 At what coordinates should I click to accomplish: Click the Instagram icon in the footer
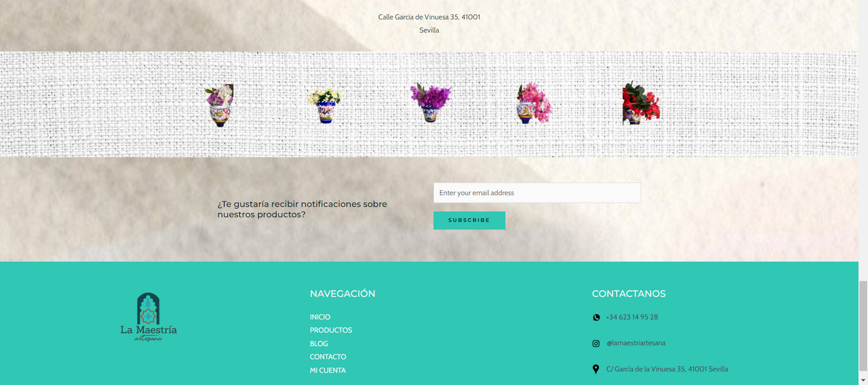click(596, 343)
